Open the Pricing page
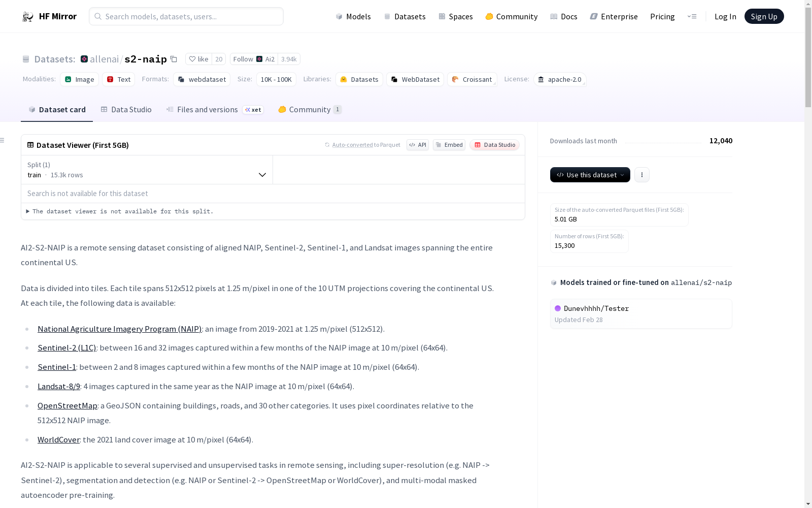 coord(662,16)
